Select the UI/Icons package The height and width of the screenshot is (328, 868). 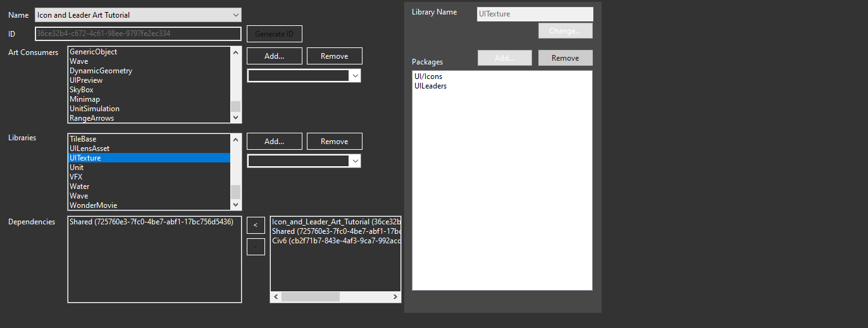coord(428,76)
